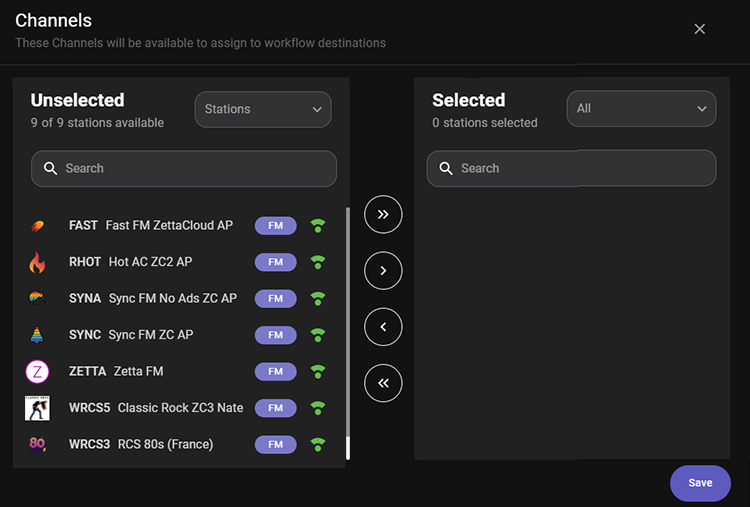This screenshot has width=750, height=507.
Task: Click the FAST station flame logo icon
Action: (x=37, y=226)
